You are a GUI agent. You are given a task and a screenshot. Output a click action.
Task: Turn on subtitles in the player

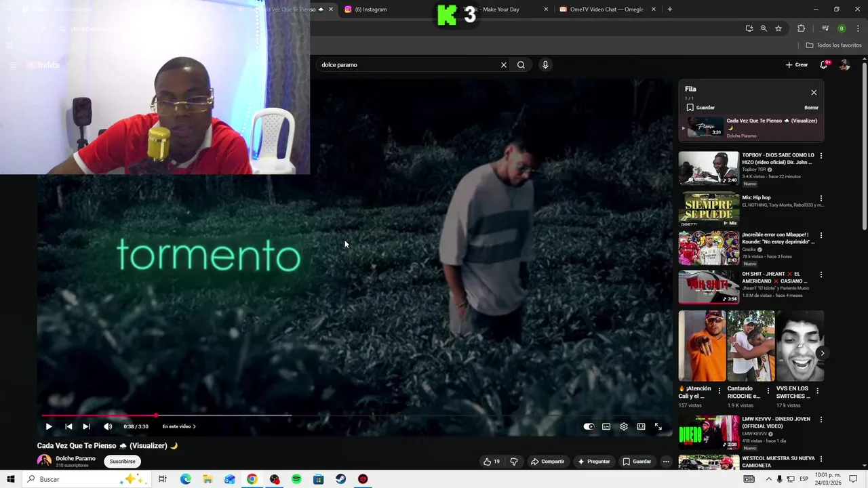(x=606, y=426)
